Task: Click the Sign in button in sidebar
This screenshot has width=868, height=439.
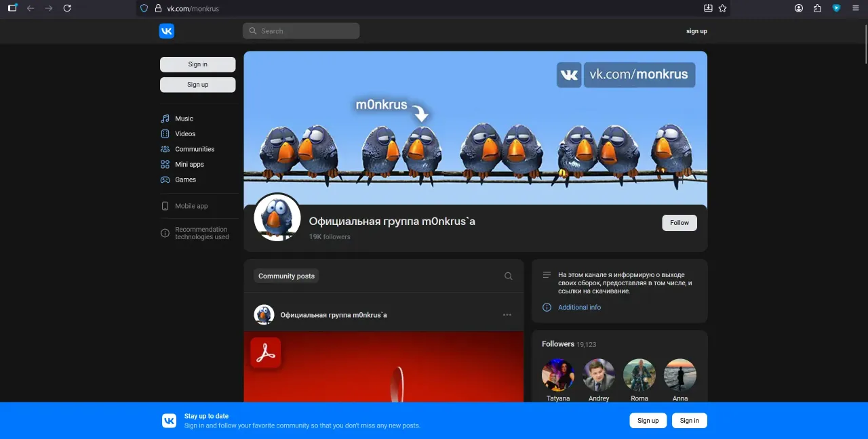Action: click(x=198, y=64)
